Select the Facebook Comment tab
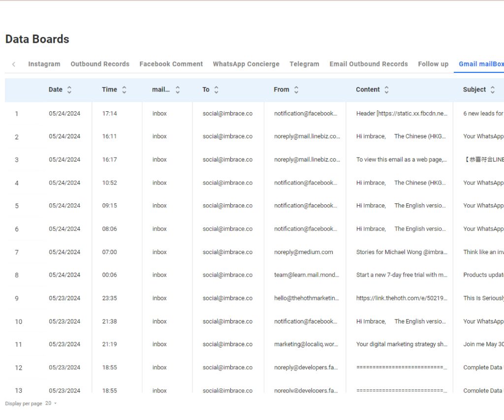The height and width of the screenshot is (420, 504). point(171,64)
